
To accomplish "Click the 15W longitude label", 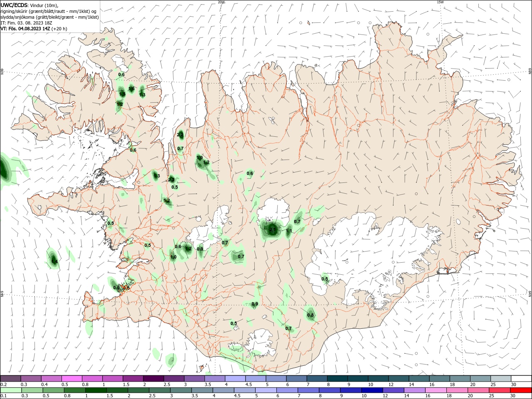I will tap(440, 2).
